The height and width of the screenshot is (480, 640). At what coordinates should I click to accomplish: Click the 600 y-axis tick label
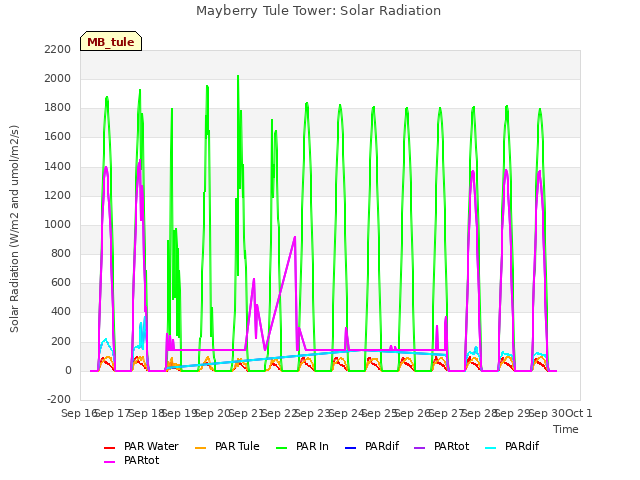[x=61, y=283]
